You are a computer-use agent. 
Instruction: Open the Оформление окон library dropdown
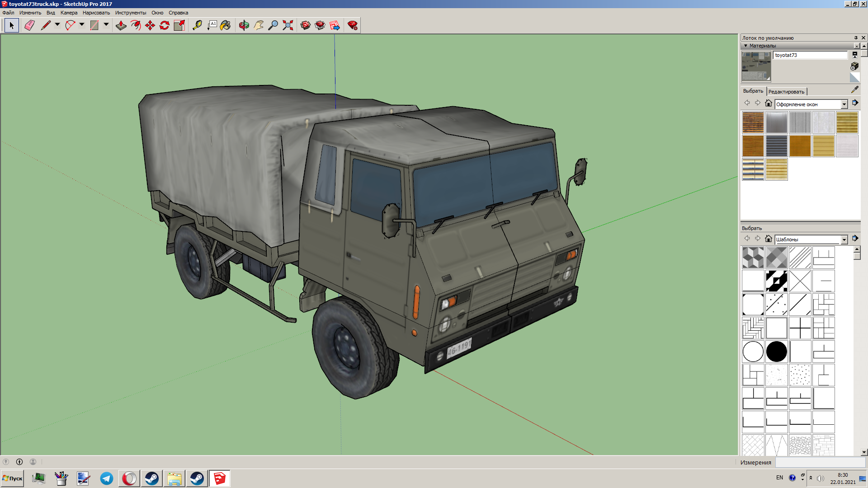pyautogui.click(x=844, y=104)
